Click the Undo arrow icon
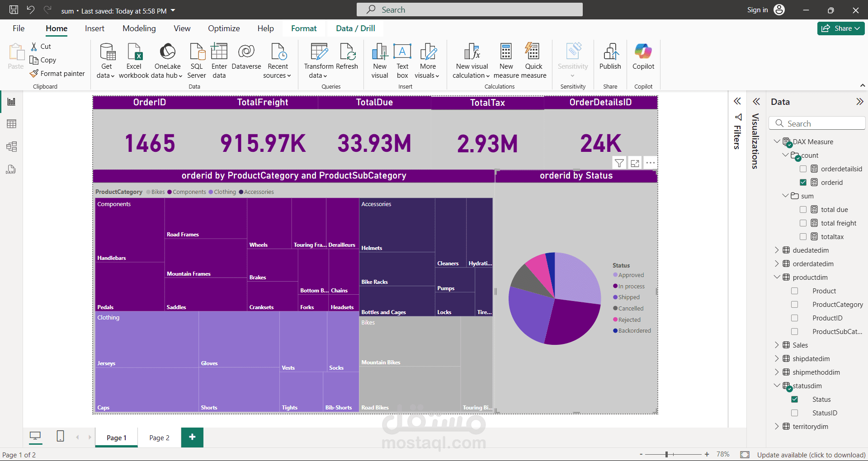868x461 pixels. [x=30, y=9]
